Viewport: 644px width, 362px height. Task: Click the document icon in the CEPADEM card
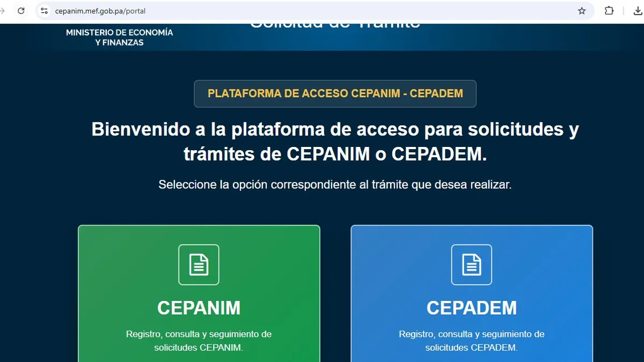[471, 264]
